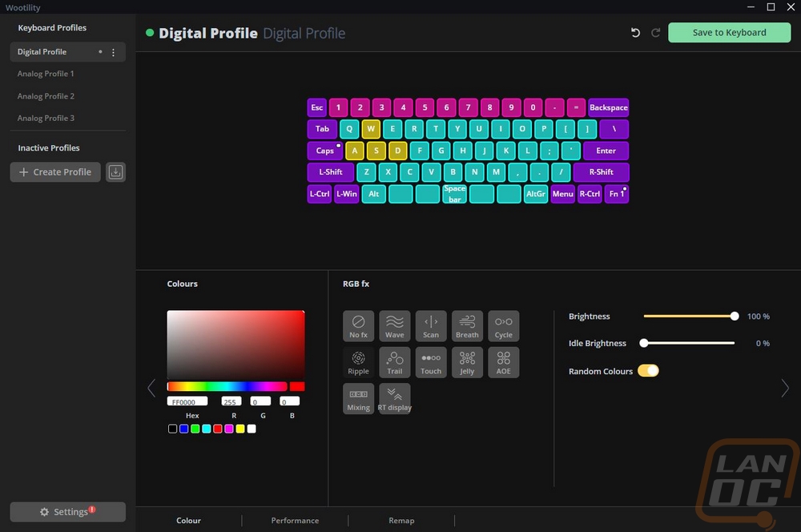Click the Hex colour input field
Image resolution: width=801 pixels, height=532 pixels.
(x=187, y=401)
